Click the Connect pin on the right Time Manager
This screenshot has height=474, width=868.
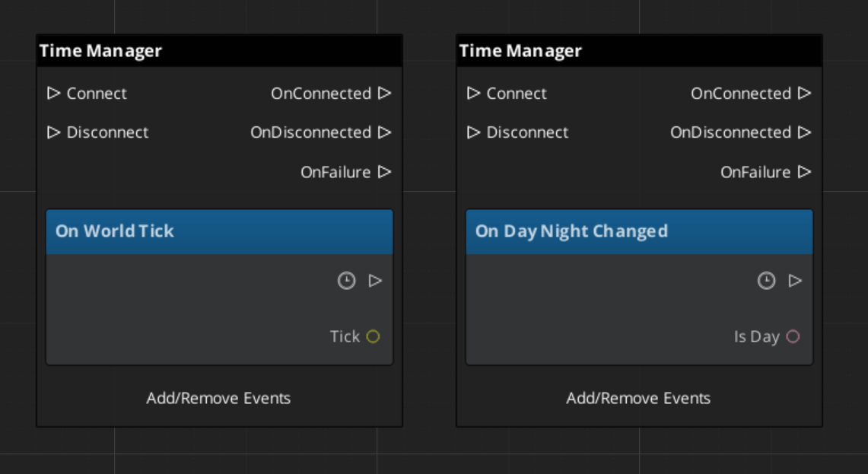[472, 94]
